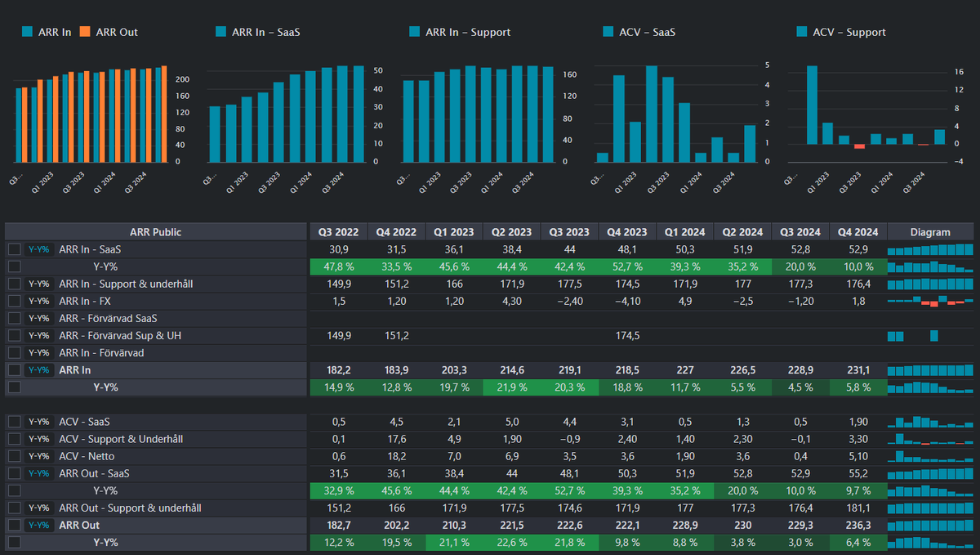980x555 pixels.
Task: Select the ACV – SaaS legend icon
Action: coord(606,32)
